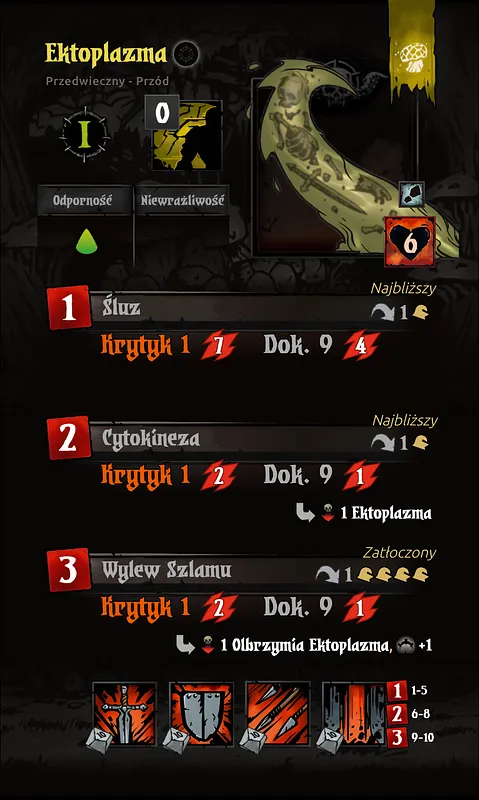The image size is (479, 800).
Task: Click the heart health icon showing 6
Action: pyautogui.click(x=410, y=241)
